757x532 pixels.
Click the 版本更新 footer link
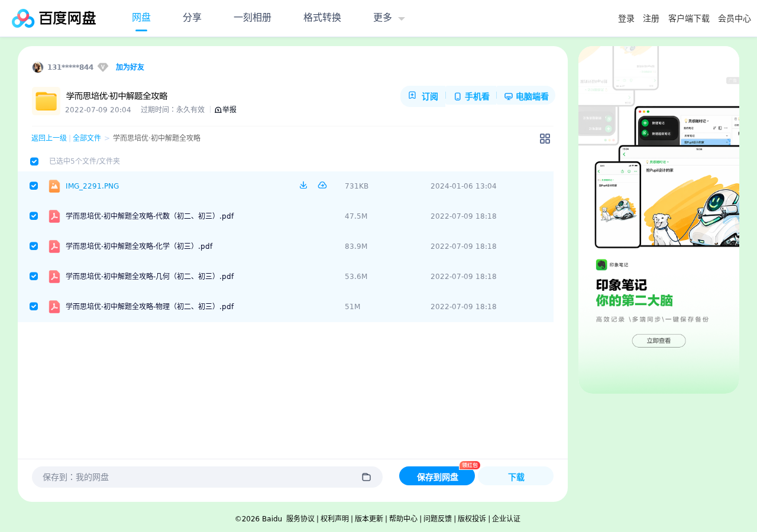coord(369,519)
